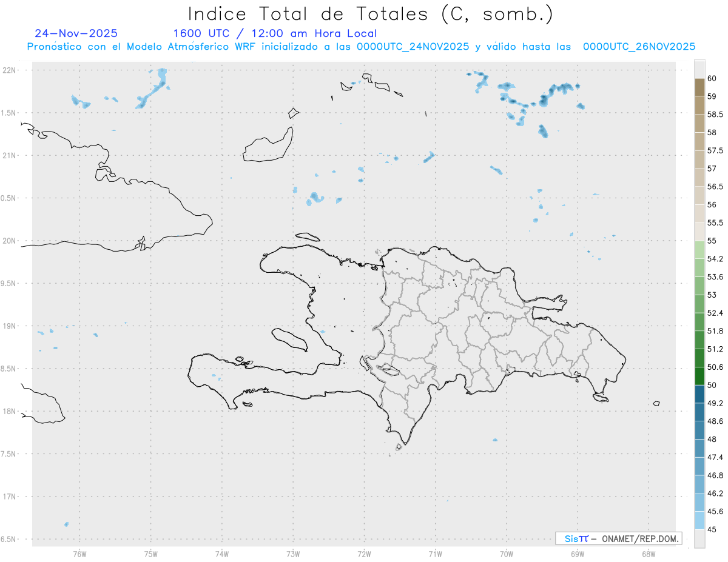Viewport: 728px width, 562px height.
Task: Click the colorbar label '48.6'
Action: (715, 421)
